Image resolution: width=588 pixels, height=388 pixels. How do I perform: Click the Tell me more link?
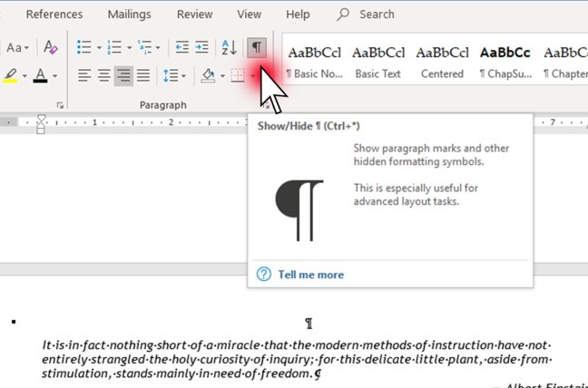pos(310,274)
